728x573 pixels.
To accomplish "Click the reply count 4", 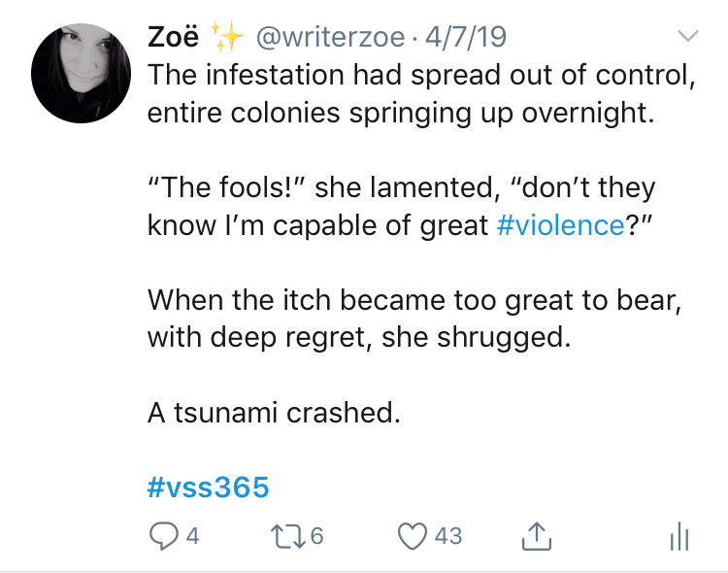I will pos(193,536).
